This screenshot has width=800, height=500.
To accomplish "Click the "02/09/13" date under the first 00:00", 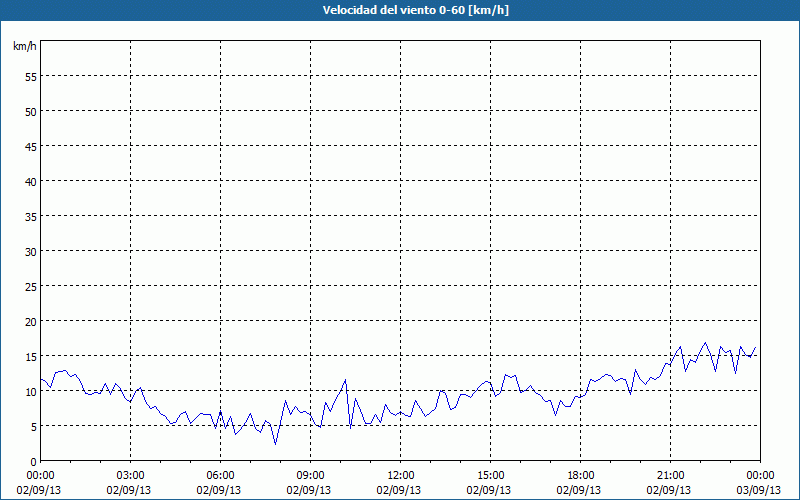I will pos(39,490).
